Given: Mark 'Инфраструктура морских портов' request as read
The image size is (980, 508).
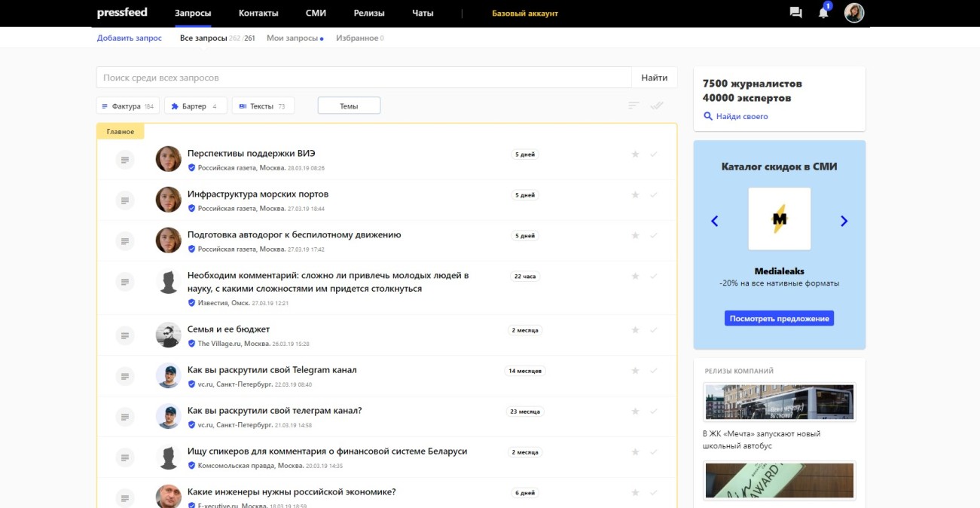Looking at the screenshot, I should tap(653, 195).
